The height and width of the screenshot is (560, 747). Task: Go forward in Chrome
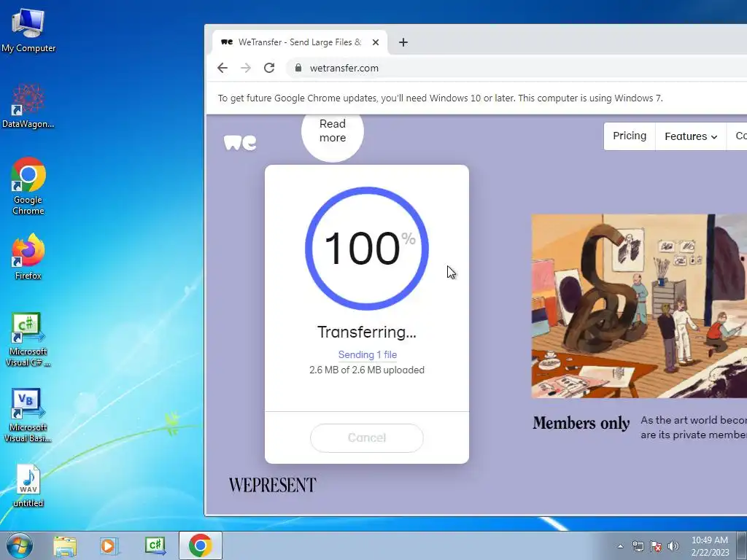point(246,68)
